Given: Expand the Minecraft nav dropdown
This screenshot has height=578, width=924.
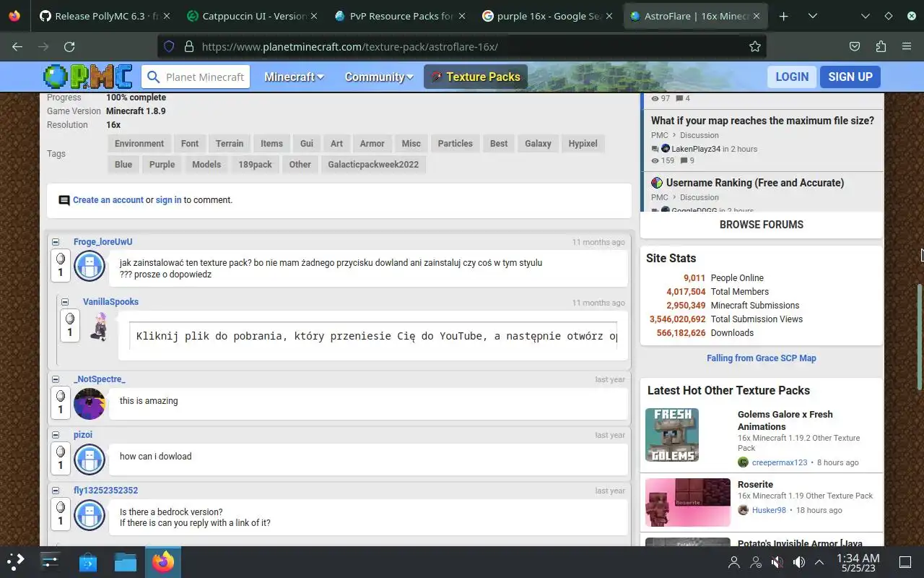Looking at the screenshot, I should click(x=294, y=77).
